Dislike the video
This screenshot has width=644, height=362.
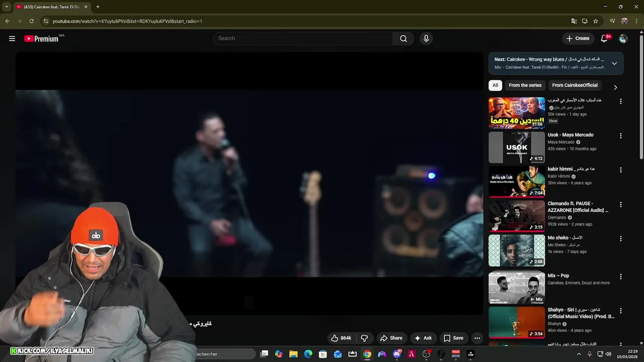365,338
